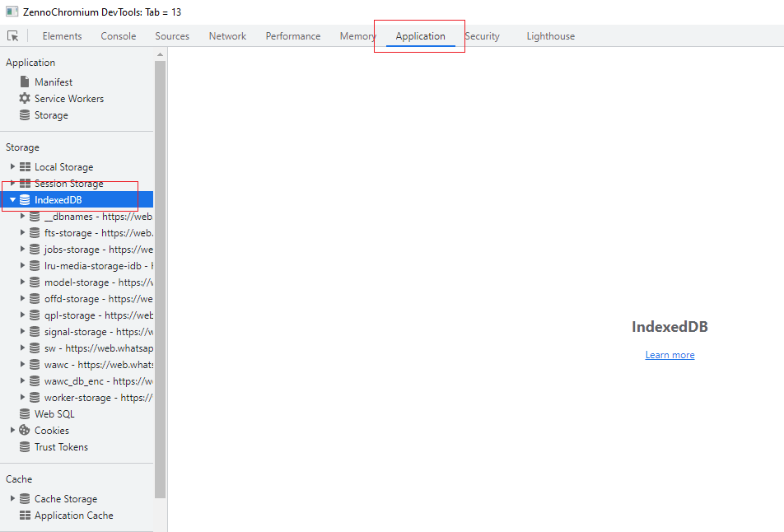Click the Local Storage grid icon
This screenshot has width=784, height=532.
(x=25, y=166)
